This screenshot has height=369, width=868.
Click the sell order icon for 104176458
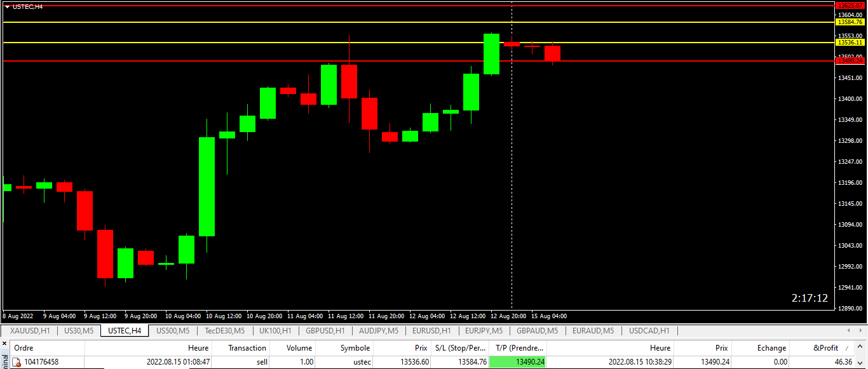[x=17, y=362]
